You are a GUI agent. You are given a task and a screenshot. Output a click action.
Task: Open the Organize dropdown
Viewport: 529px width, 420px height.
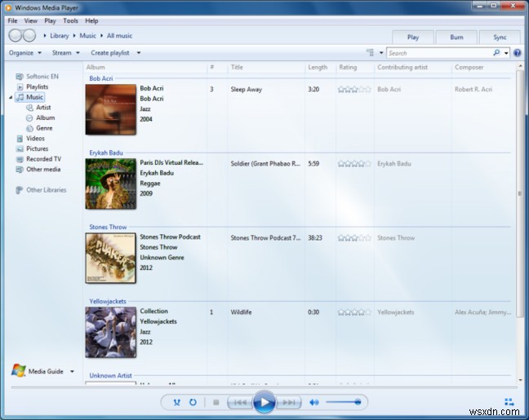point(25,53)
